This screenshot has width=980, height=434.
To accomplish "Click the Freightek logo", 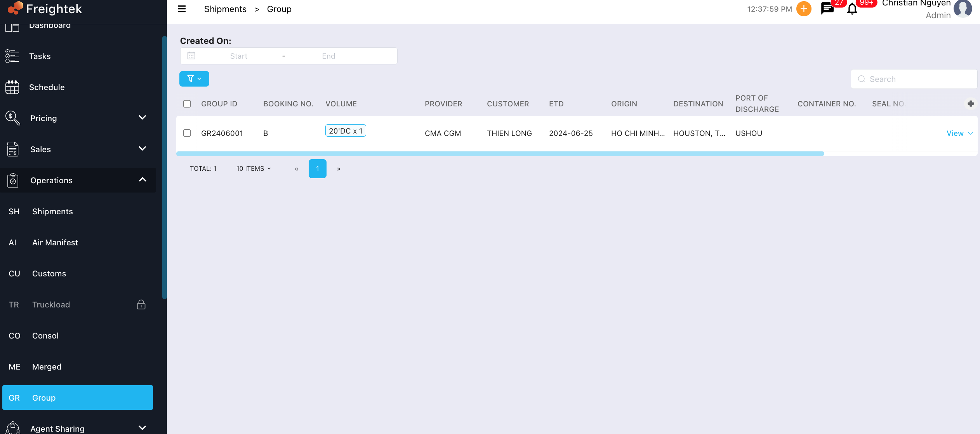I will click(45, 9).
